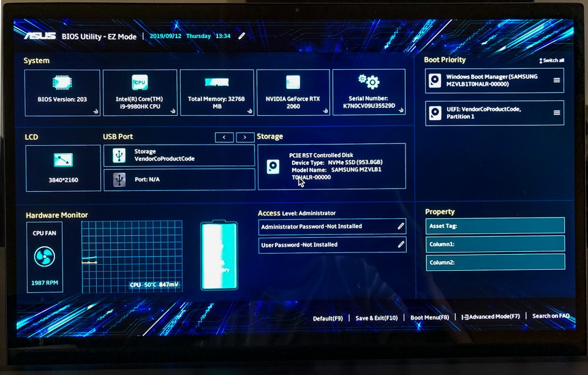588x375 pixels.
Task: Switch to Advanced Mode(F7)
Action: [491, 317]
